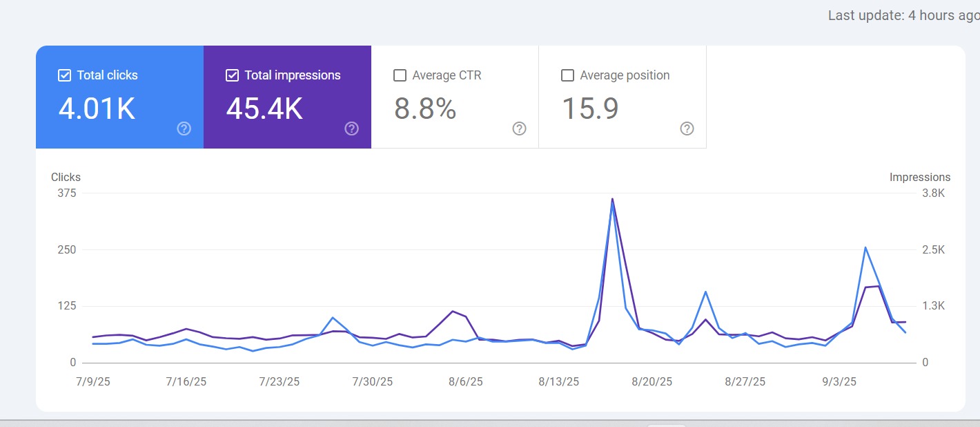Viewport: 980px width, 427px height.
Task: Uncheck the Total impressions checkbox
Action: [233, 75]
